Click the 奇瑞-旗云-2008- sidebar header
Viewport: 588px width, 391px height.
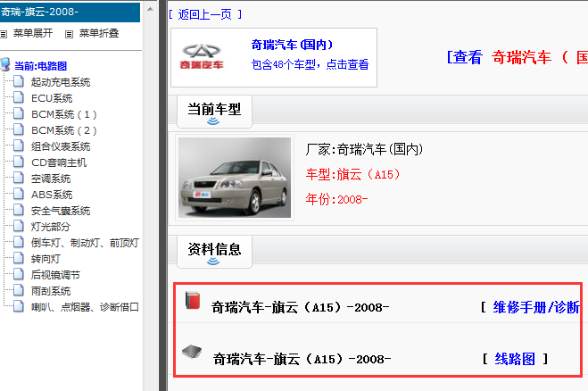click(x=70, y=12)
